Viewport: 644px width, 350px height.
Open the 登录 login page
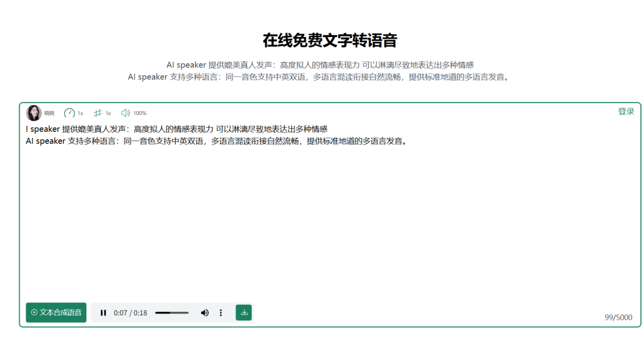point(627,111)
